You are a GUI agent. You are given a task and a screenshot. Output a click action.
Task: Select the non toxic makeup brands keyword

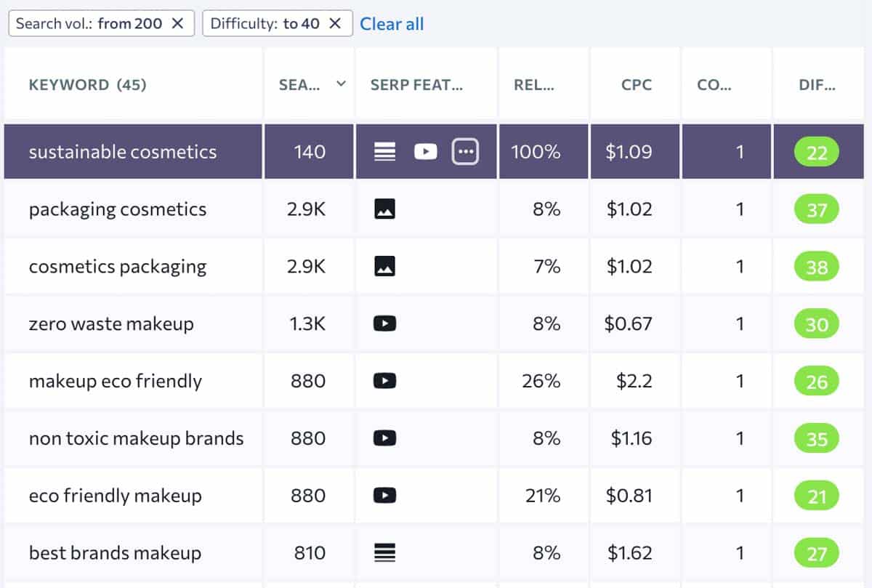pos(136,438)
